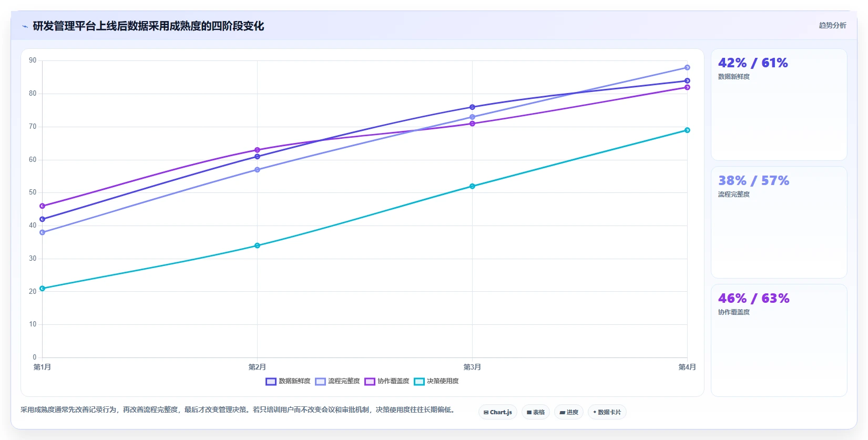Click the 表格 tag chip
Image resolution: width=868 pixels, height=440 pixels.
(536, 412)
